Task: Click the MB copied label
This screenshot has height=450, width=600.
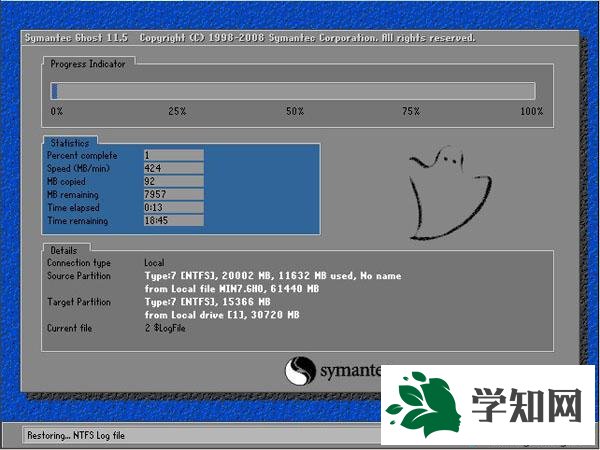Action: (x=66, y=181)
